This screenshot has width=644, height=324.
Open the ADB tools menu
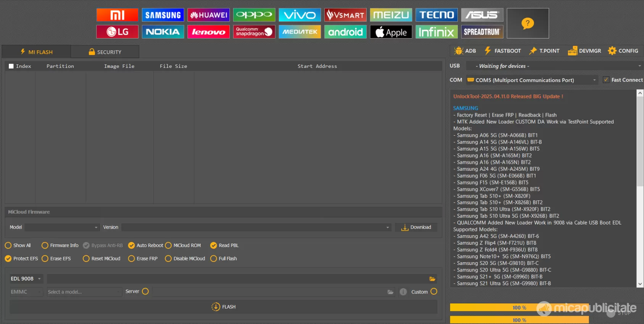(465, 51)
